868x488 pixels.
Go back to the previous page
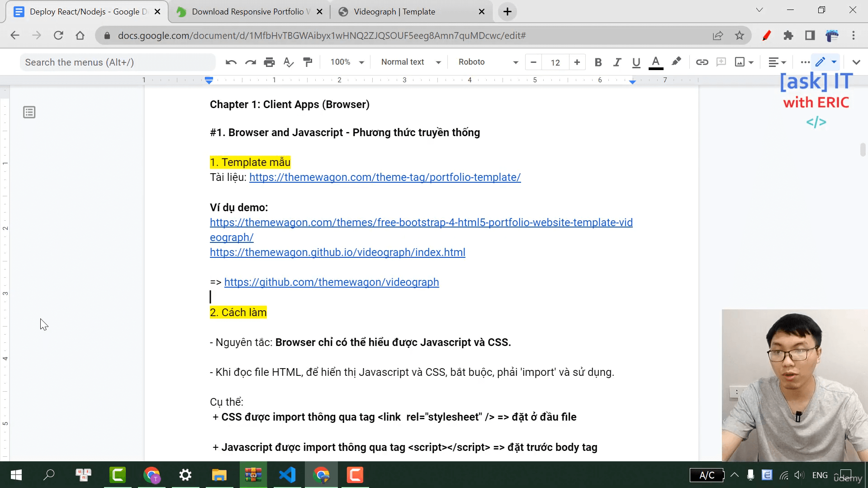click(15, 36)
